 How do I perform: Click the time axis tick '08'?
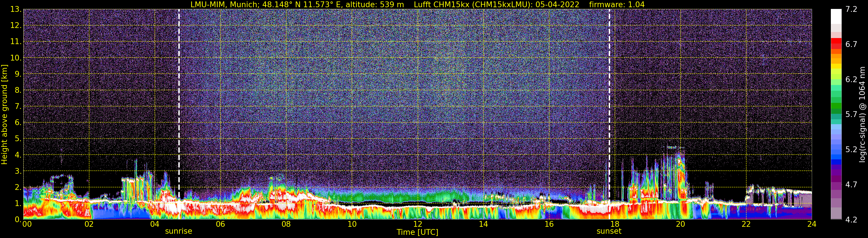286,224
